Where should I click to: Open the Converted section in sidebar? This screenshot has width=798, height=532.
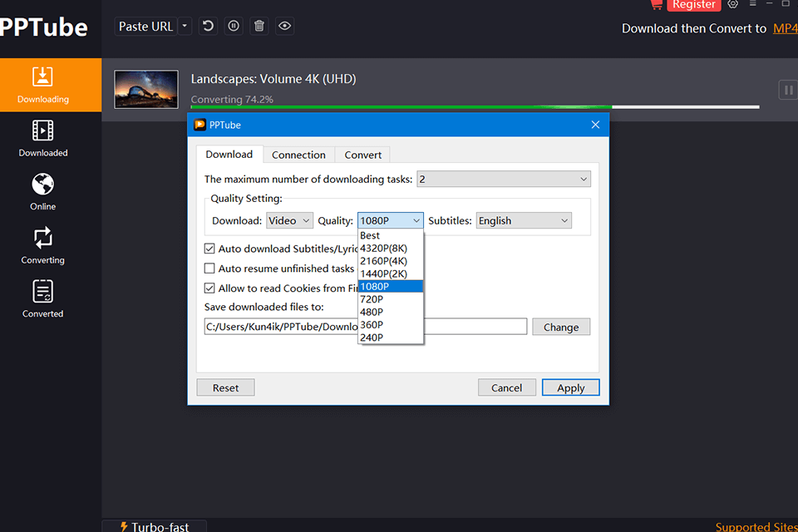(42, 299)
